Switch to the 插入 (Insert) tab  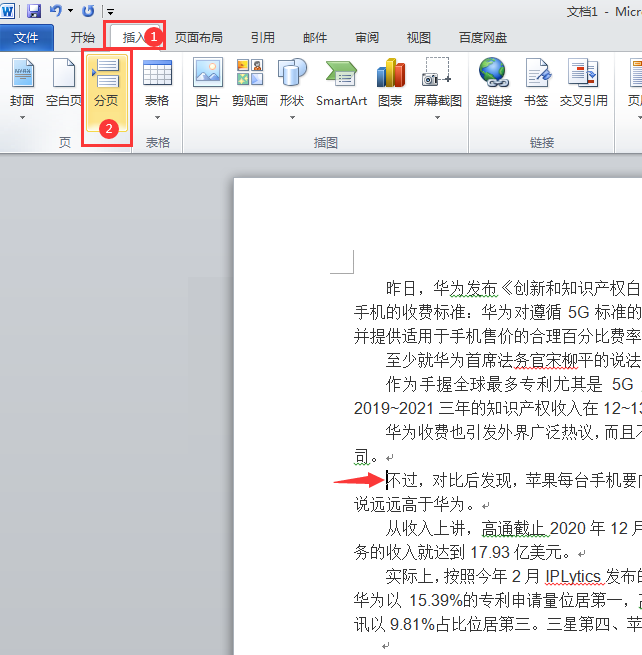point(134,38)
